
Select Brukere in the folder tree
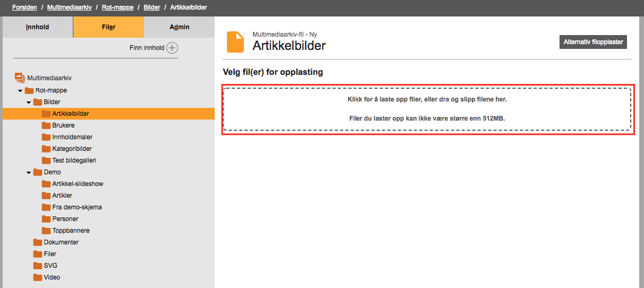pyautogui.click(x=63, y=125)
